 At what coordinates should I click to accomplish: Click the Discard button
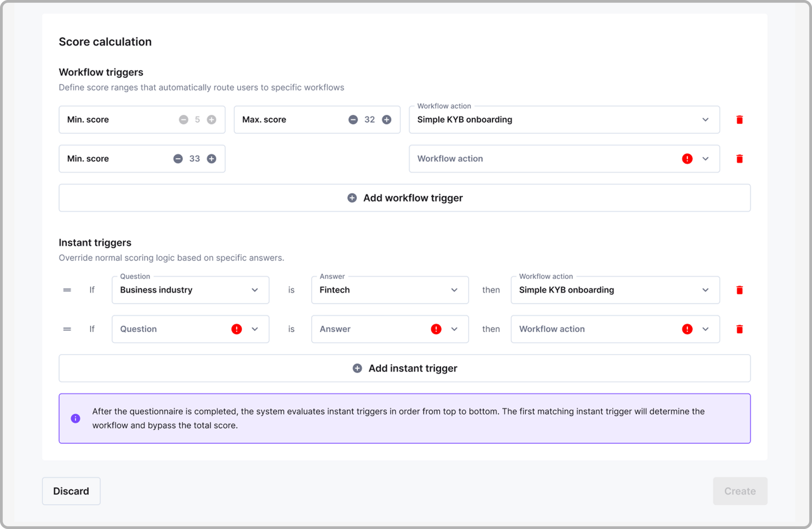[71, 491]
